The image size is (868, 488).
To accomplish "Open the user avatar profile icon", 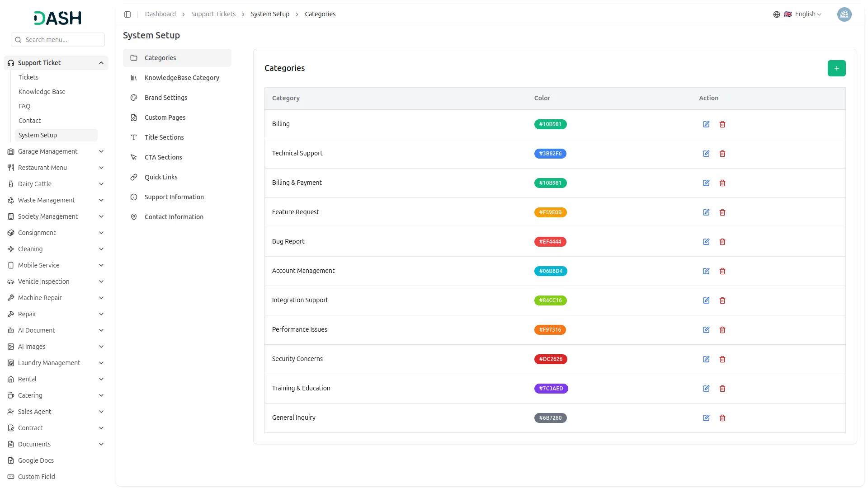I will 844,14.
